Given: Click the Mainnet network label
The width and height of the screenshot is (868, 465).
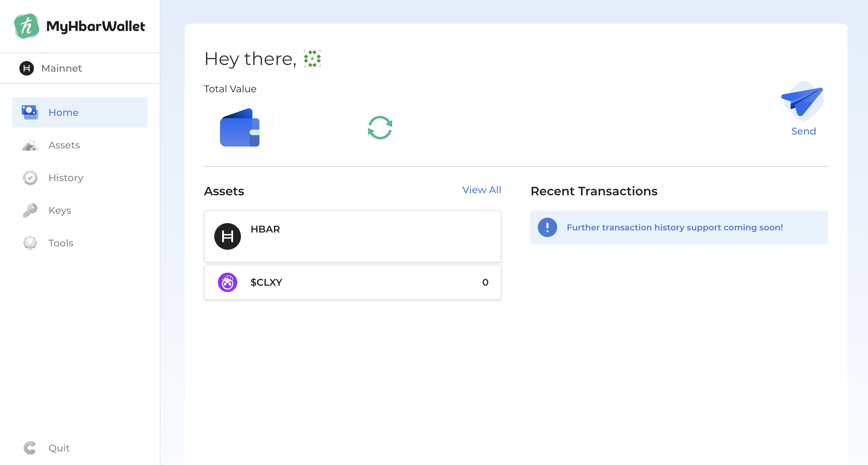Looking at the screenshot, I should pyautogui.click(x=61, y=68).
